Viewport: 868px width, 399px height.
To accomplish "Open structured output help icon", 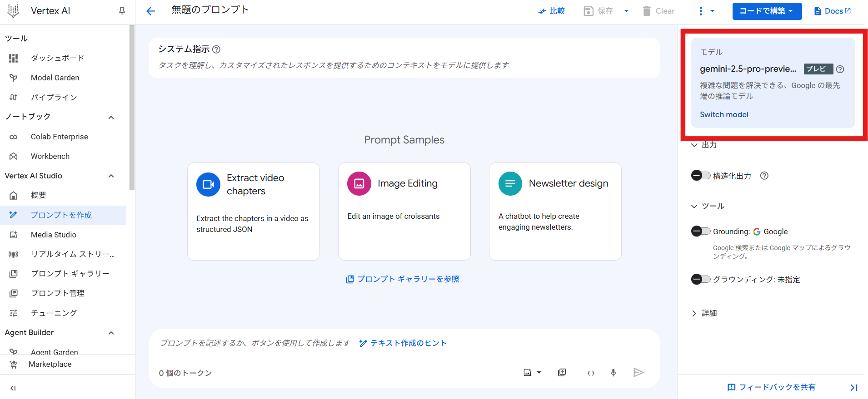I will [x=764, y=176].
